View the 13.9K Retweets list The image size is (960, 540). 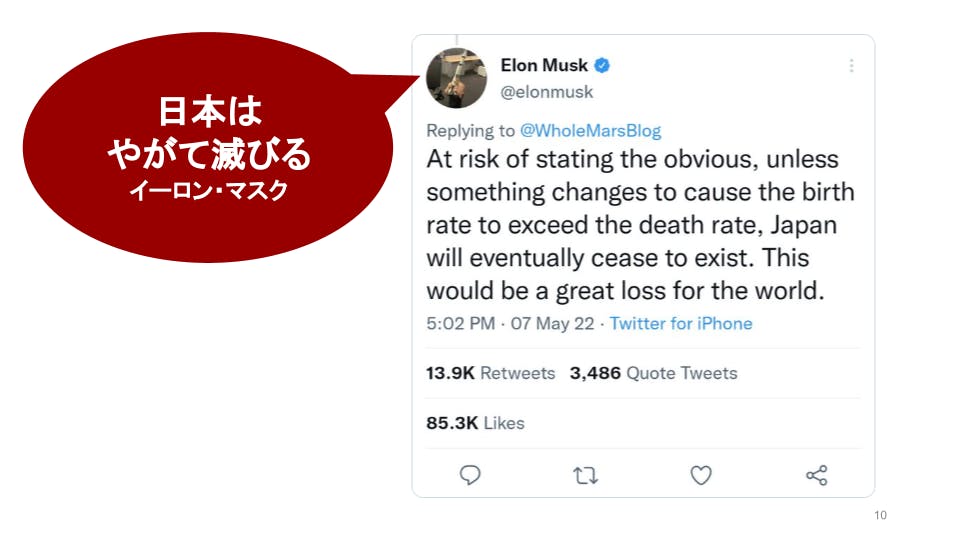point(490,373)
